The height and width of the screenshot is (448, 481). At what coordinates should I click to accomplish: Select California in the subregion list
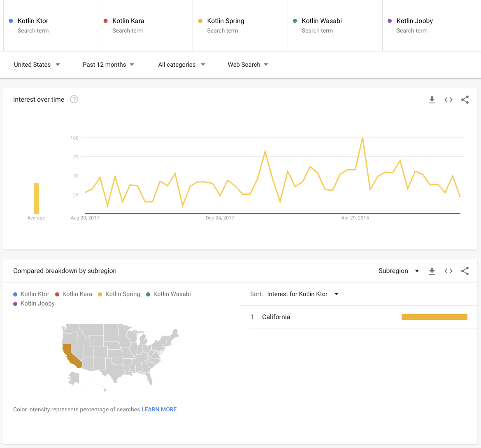pyautogui.click(x=276, y=317)
